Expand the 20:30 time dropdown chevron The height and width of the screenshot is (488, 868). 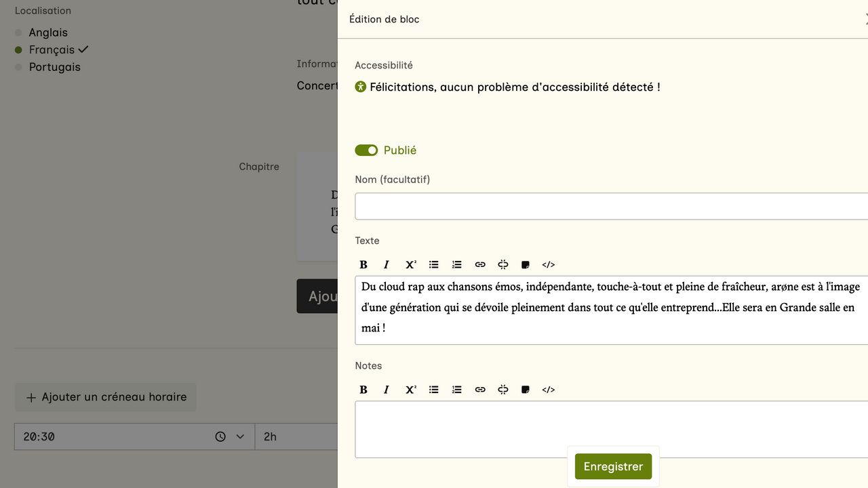click(240, 437)
